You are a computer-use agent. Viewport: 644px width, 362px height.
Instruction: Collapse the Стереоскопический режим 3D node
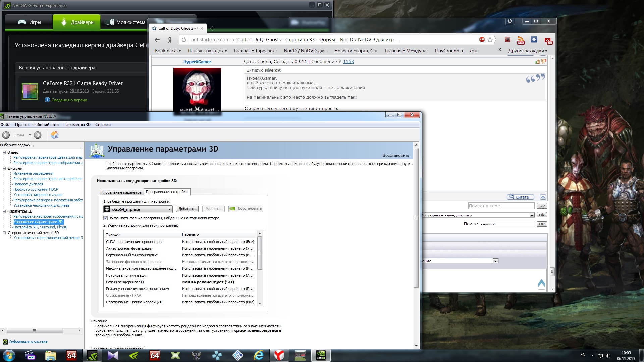click(x=4, y=233)
